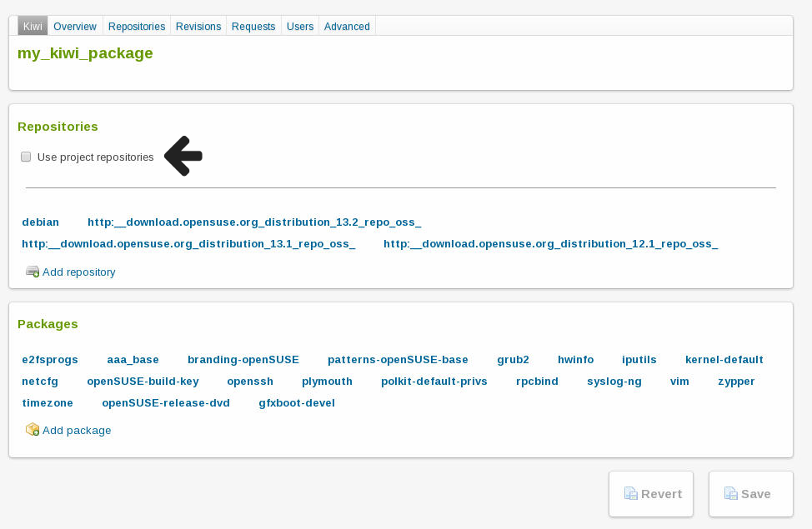Click the kernel-default package link
This screenshot has width=812, height=529.
coord(724,360)
